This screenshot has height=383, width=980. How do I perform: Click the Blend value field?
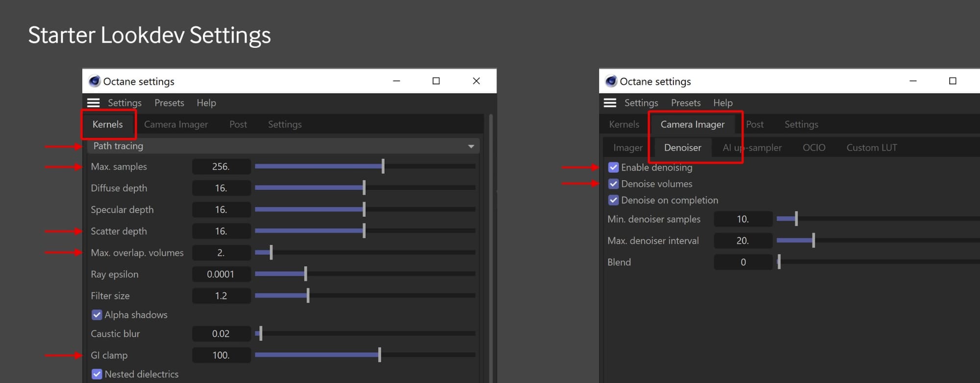coord(743,262)
